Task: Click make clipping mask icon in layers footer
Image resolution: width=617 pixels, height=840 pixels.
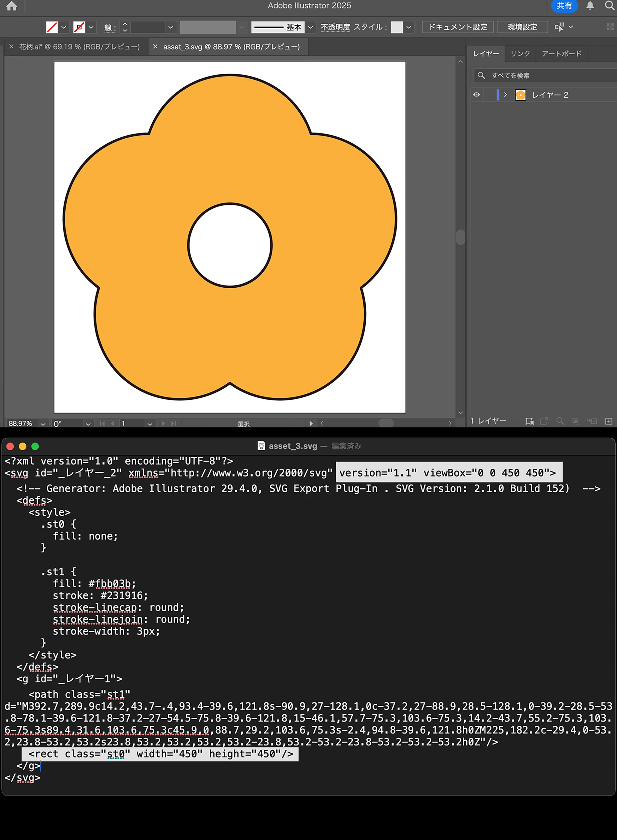Action: [575, 421]
